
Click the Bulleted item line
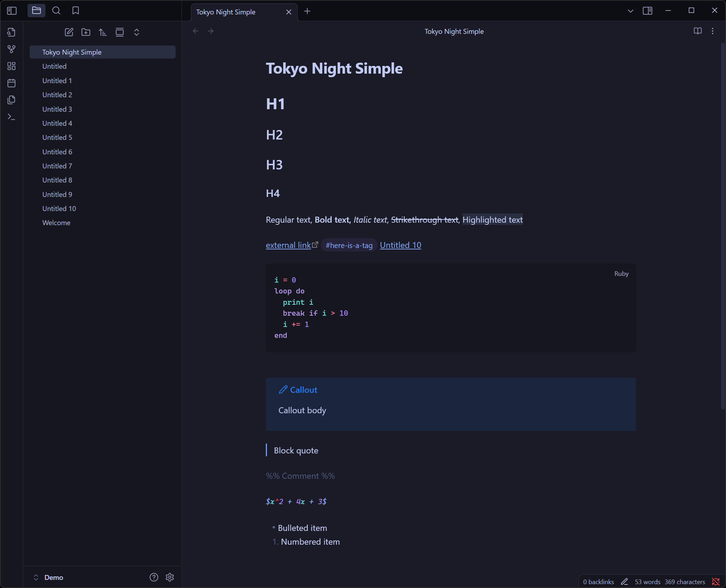point(303,528)
